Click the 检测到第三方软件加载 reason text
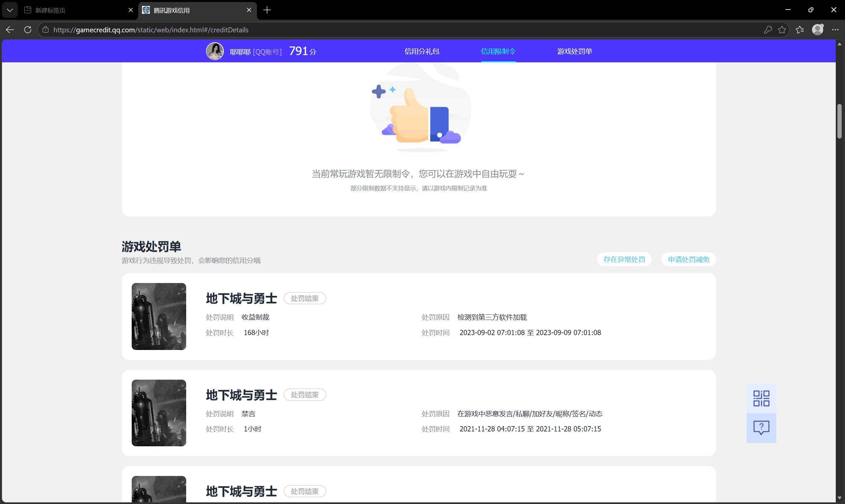The height and width of the screenshot is (504, 845). 492,317
